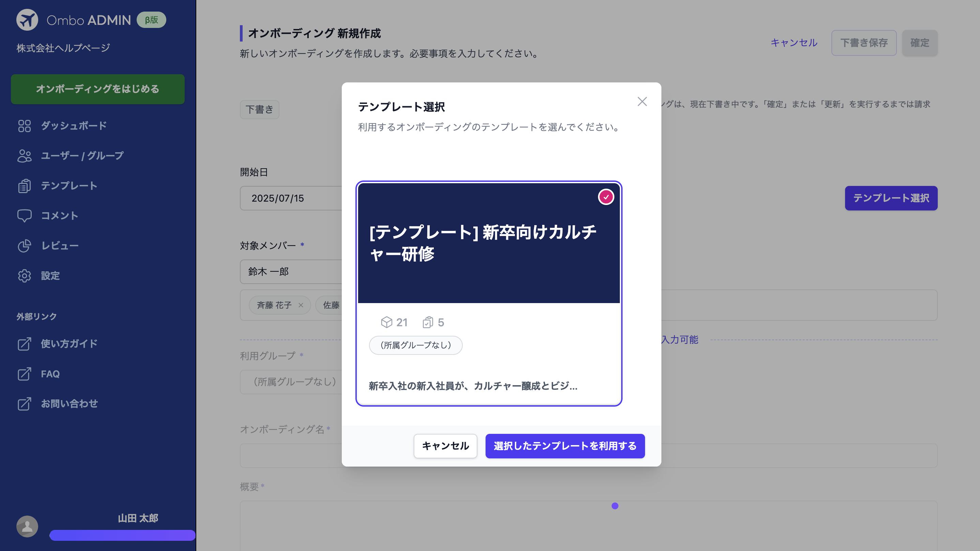Click the external link icon for 使い方ガイド

pos(24,344)
